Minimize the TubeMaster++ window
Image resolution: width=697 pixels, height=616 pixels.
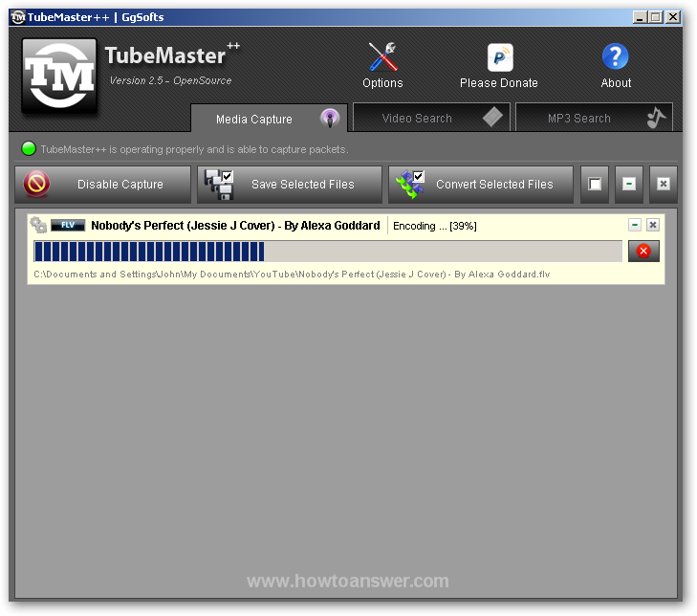pyautogui.click(x=640, y=17)
